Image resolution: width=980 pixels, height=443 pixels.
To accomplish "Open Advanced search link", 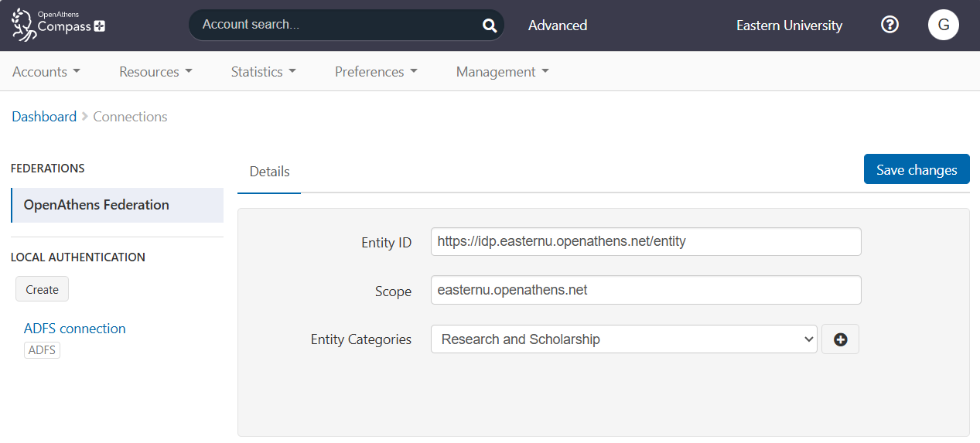I will (558, 26).
